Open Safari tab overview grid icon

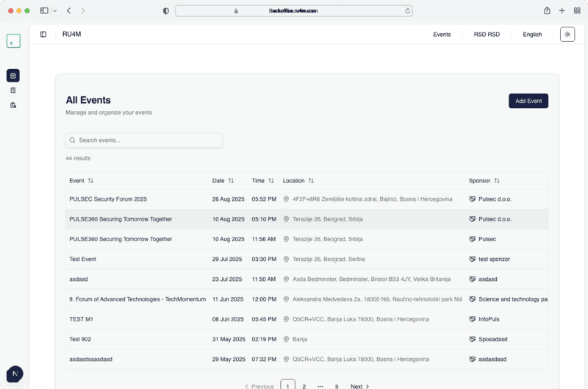coord(576,11)
